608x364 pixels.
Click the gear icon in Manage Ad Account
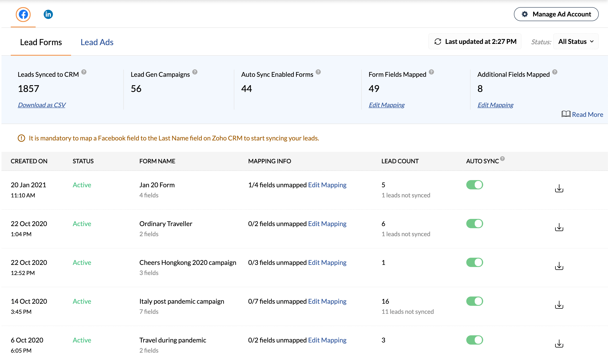525,14
